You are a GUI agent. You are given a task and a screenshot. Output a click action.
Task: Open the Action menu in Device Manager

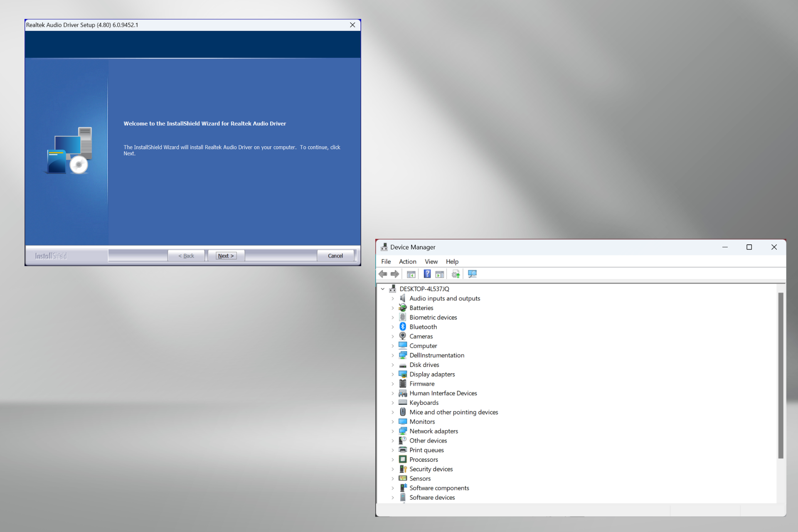click(x=407, y=261)
